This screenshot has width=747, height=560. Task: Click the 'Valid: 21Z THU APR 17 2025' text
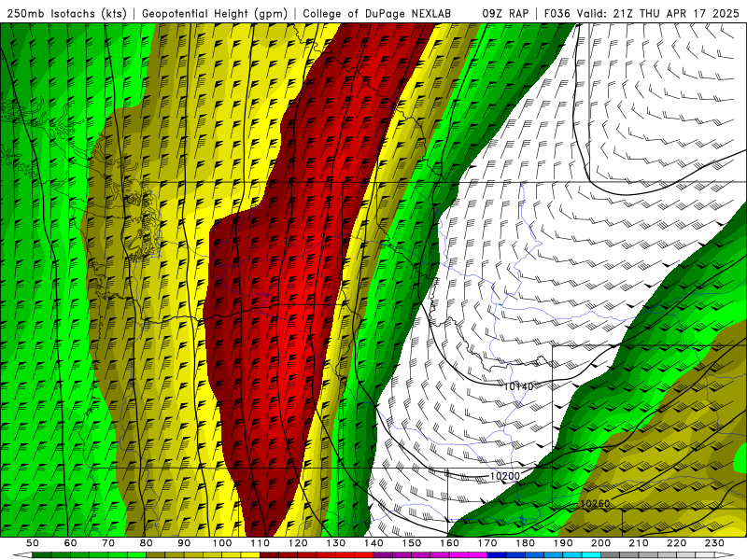tap(658, 13)
